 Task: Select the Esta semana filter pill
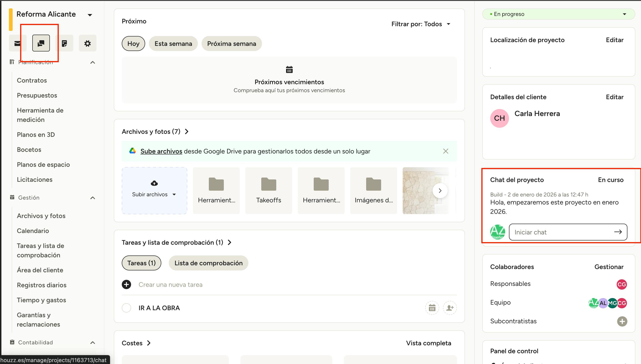tap(173, 44)
